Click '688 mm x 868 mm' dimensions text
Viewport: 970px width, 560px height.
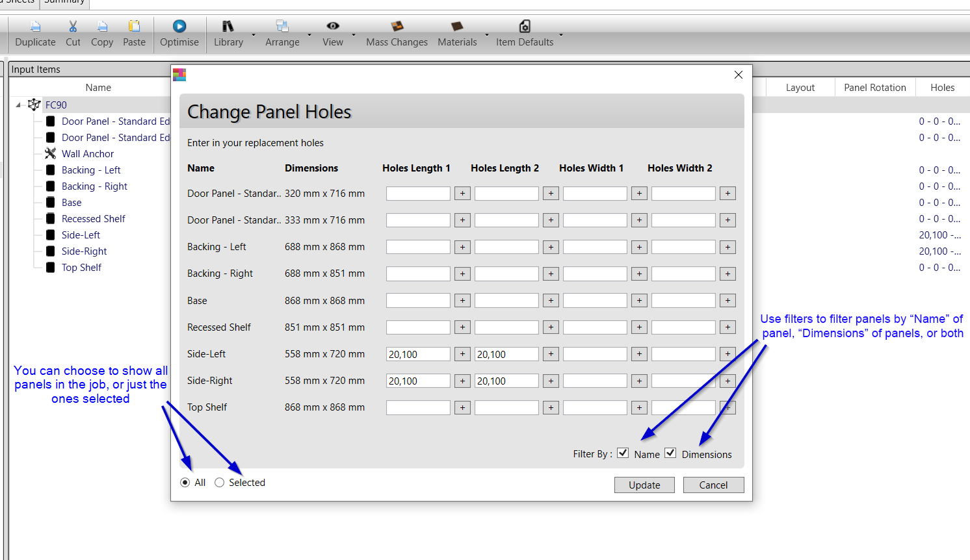click(324, 247)
